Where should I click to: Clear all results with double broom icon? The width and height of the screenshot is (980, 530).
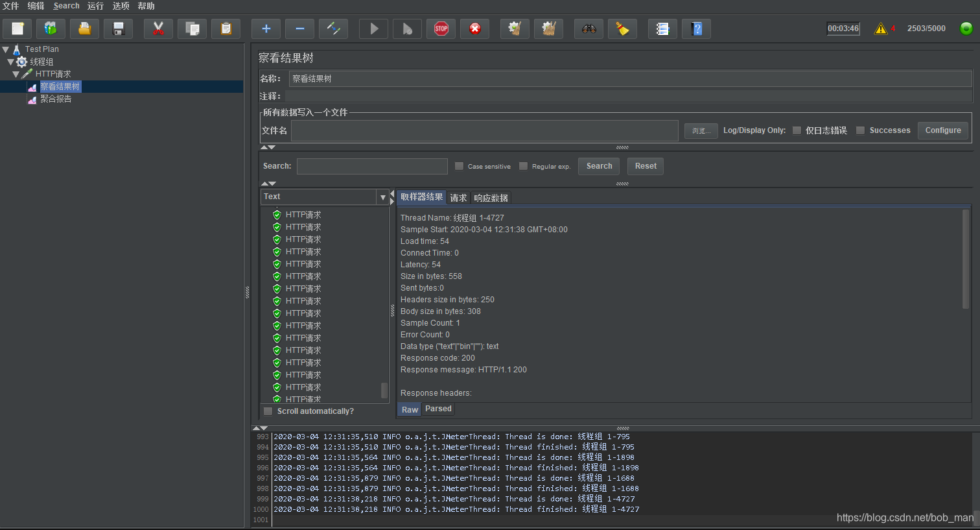point(549,29)
